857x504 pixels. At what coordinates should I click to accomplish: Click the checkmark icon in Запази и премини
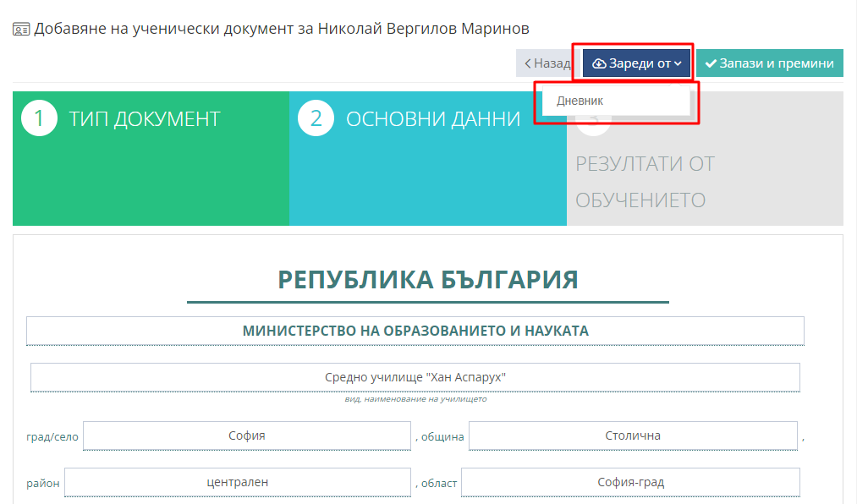pos(711,64)
